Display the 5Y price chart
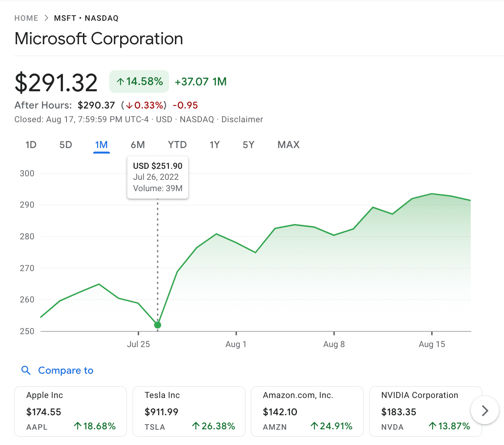The height and width of the screenshot is (445, 504). pos(248,145)
